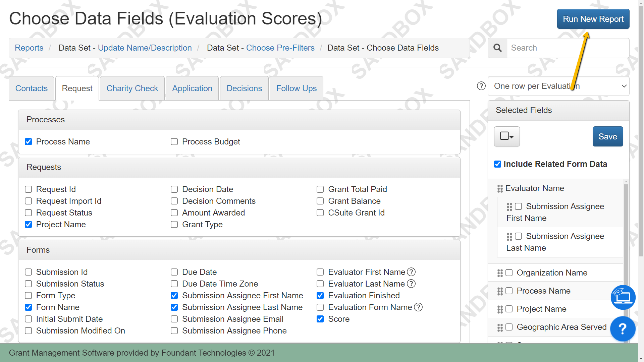Open the column selector dropdown in Selected Fields

click(x=506, y=136)
